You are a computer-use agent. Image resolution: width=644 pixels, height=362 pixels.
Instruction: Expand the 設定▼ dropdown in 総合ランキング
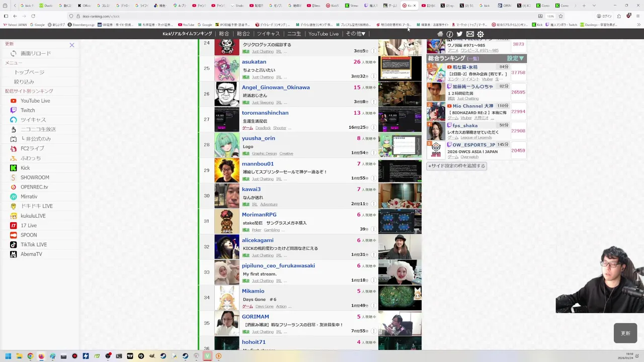515,58
